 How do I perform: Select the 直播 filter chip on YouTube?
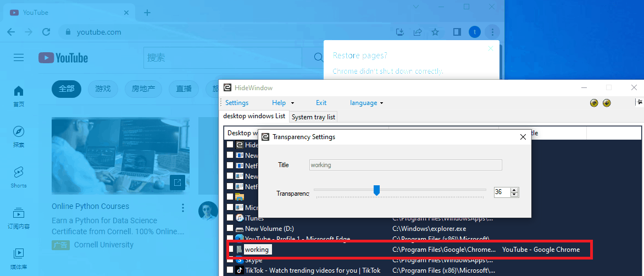[184, 89]
